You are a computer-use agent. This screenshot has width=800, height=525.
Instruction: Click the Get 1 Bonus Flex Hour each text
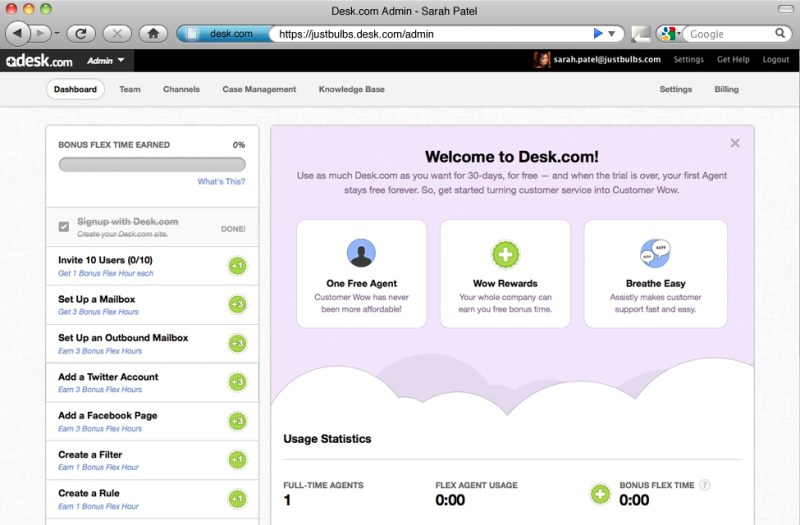[x=106, y=273]
